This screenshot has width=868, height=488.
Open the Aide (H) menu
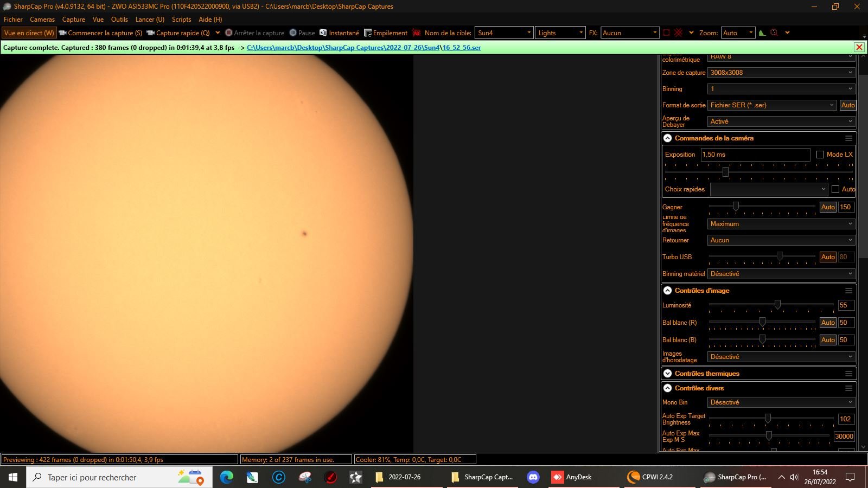pos(210,20)
